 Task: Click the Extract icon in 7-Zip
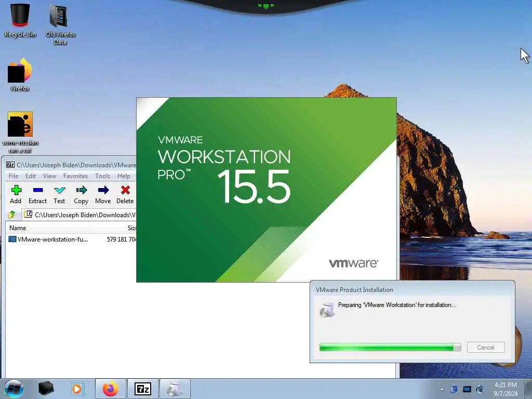[x=37, y=194]
